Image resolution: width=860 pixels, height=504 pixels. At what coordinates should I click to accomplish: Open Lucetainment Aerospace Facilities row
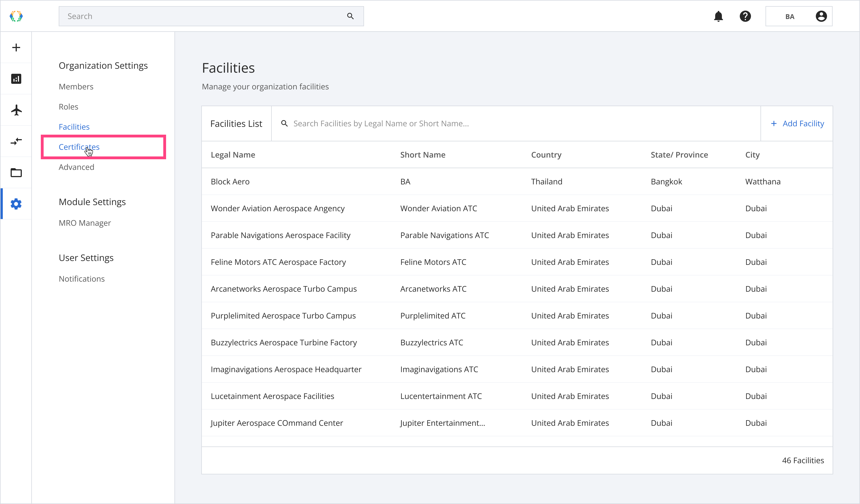pyautogui.click(x=517, y=396)
